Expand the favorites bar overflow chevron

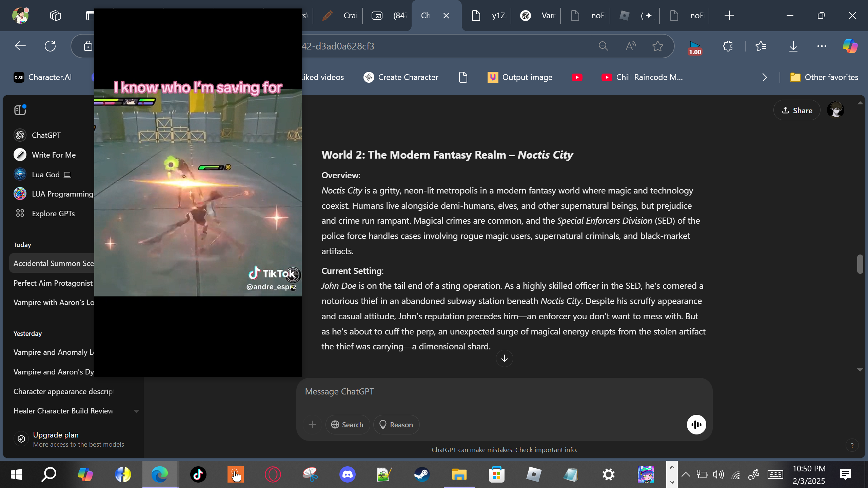click(x=764, y=77)
